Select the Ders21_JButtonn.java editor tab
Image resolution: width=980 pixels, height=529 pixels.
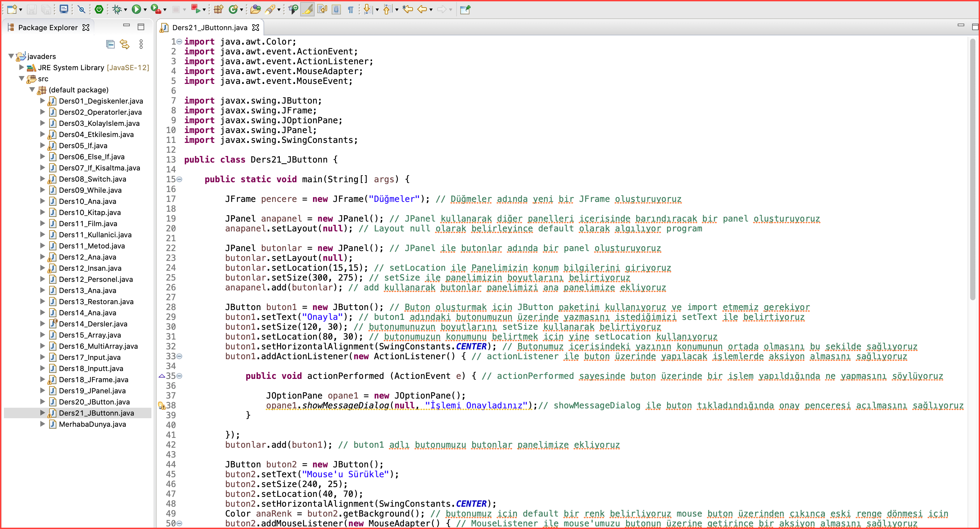210,28
